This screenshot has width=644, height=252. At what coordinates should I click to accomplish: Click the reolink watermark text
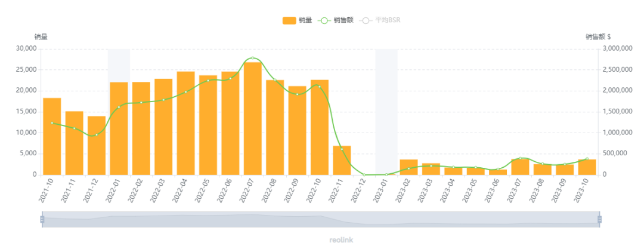click(341, 239)
